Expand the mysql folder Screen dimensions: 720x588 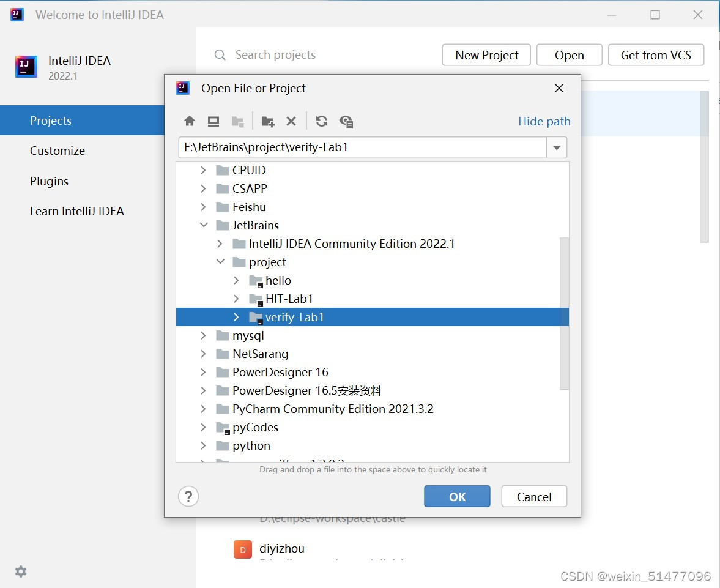203,335
